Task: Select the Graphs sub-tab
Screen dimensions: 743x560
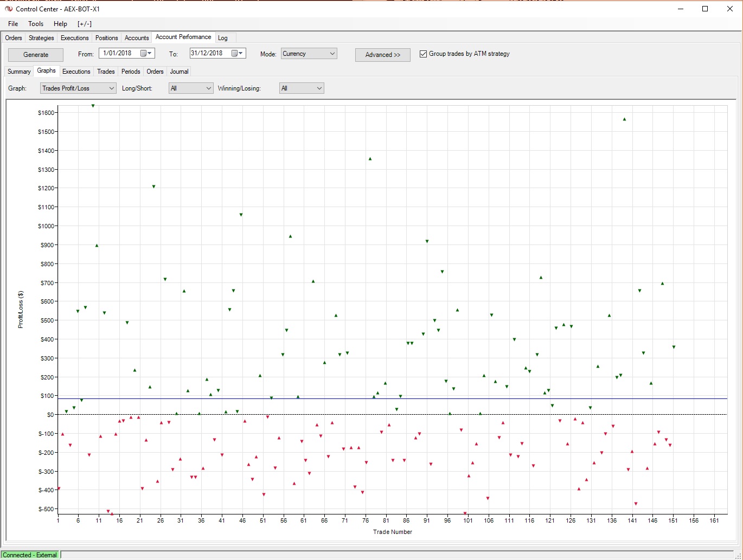Action: tap(46, 70)
